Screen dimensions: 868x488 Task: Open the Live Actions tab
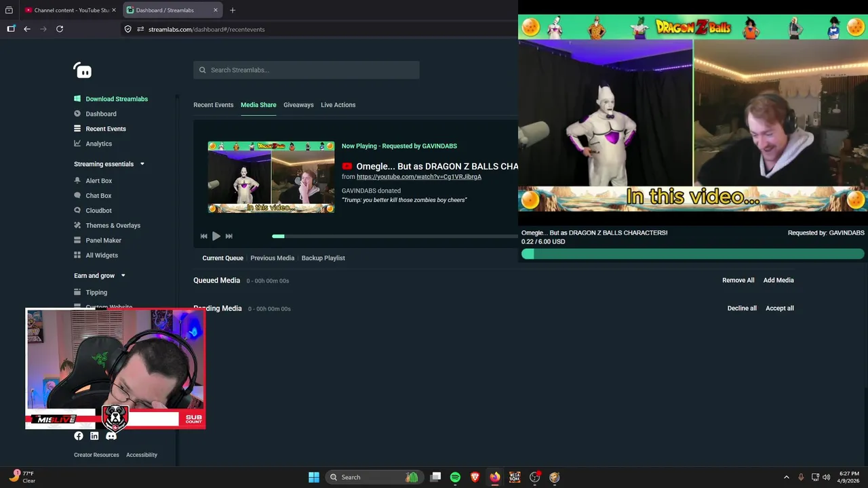338,105
